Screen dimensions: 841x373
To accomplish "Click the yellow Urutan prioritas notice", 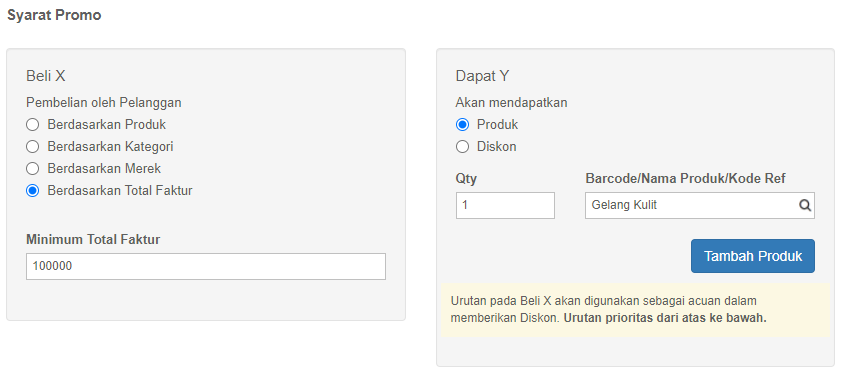I will 635,310.
